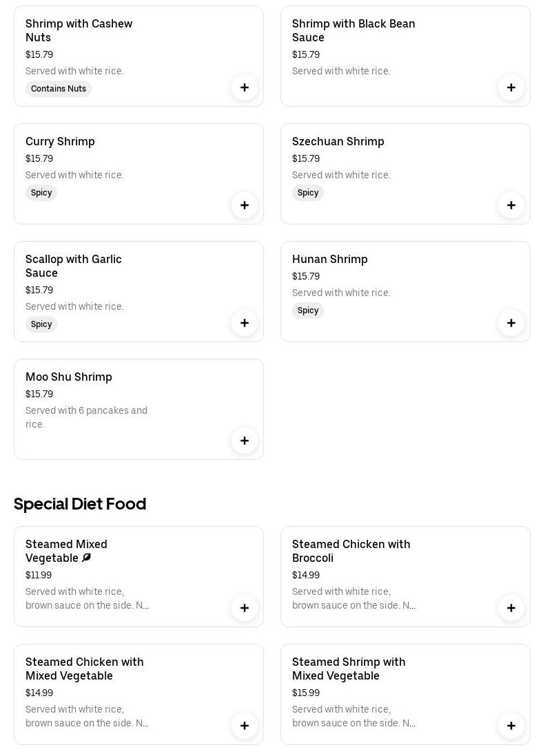Add Steamed Shrimp with Mixed Vegetable
This screenshot has height=756, width=554.
(x=511, y=726)
